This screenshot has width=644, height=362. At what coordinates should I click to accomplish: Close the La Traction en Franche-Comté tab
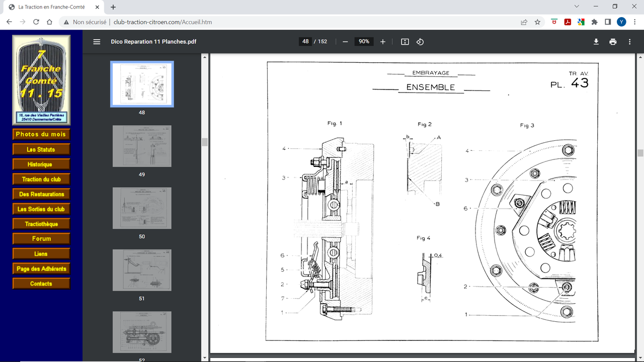pos(97,7)
